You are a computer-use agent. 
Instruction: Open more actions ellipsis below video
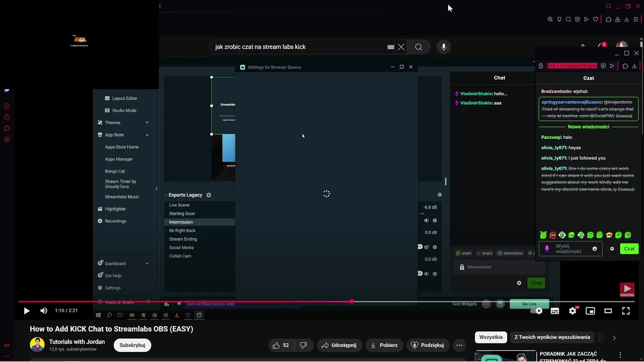pos(459,345)
